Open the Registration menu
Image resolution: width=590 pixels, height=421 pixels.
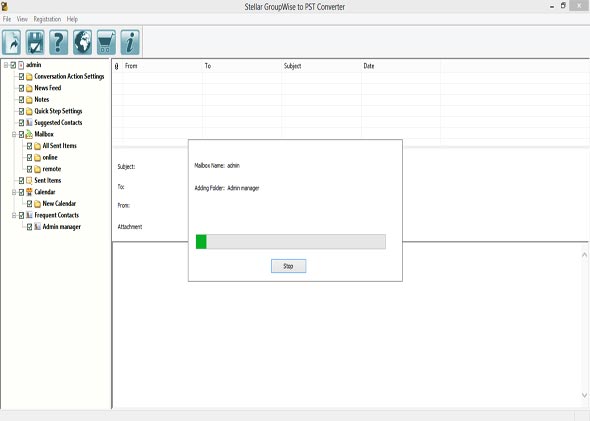point(47,19)
